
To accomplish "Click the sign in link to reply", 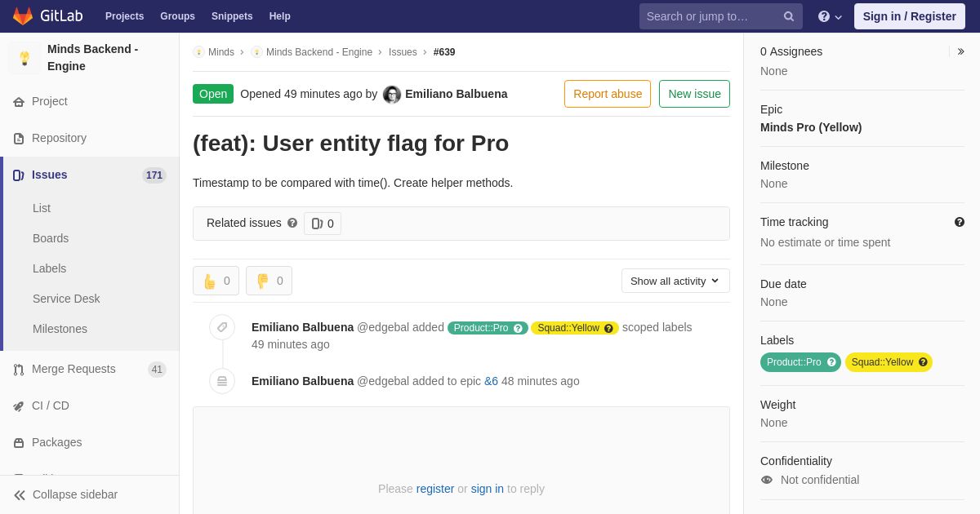I will tap(488, 489).
